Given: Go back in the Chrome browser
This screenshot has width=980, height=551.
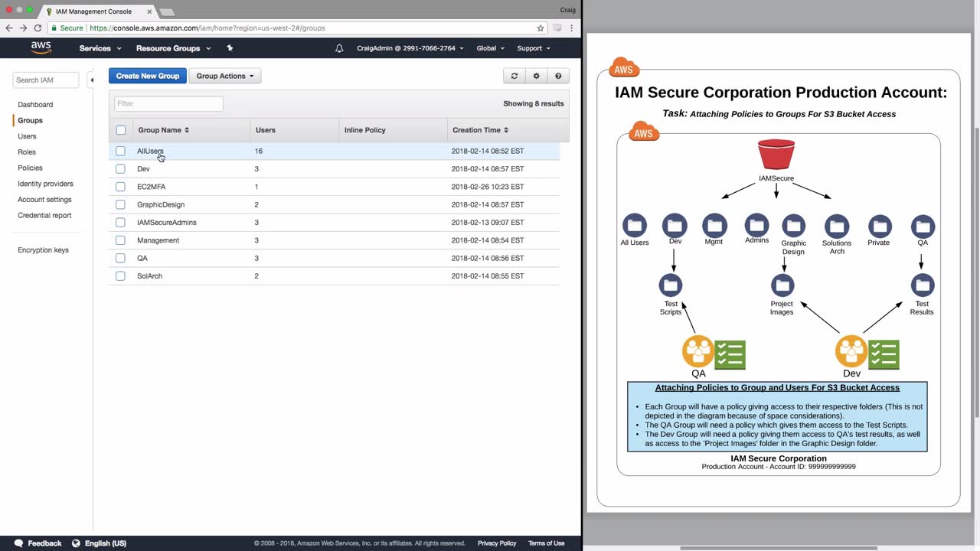Looking at the screenshot, I should [x=9, y=28].
